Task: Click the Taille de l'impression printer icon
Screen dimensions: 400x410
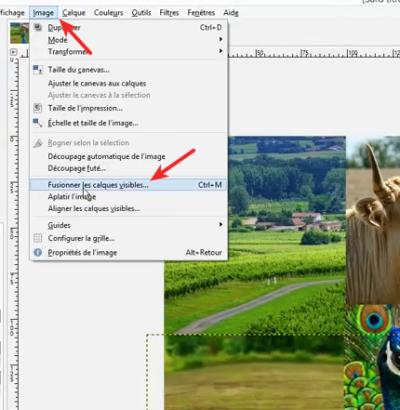Action: (x=38, y=108)
